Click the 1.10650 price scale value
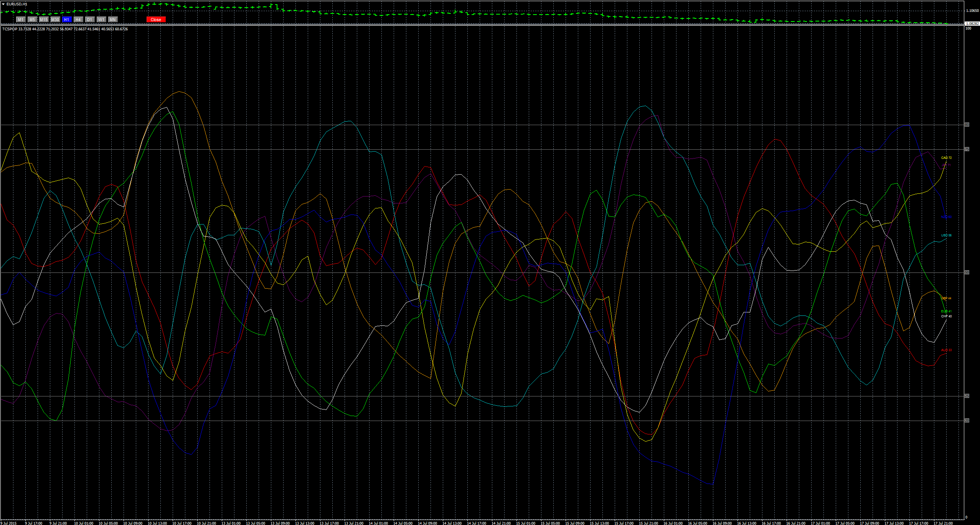The width and height of the screenshot is (980, 525). (972, 11)
